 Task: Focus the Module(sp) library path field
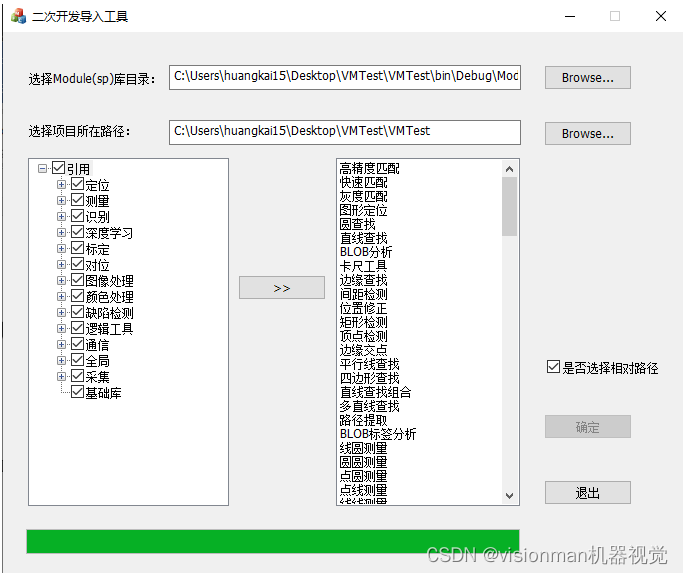pyautogui.click(x=345, y=77)
